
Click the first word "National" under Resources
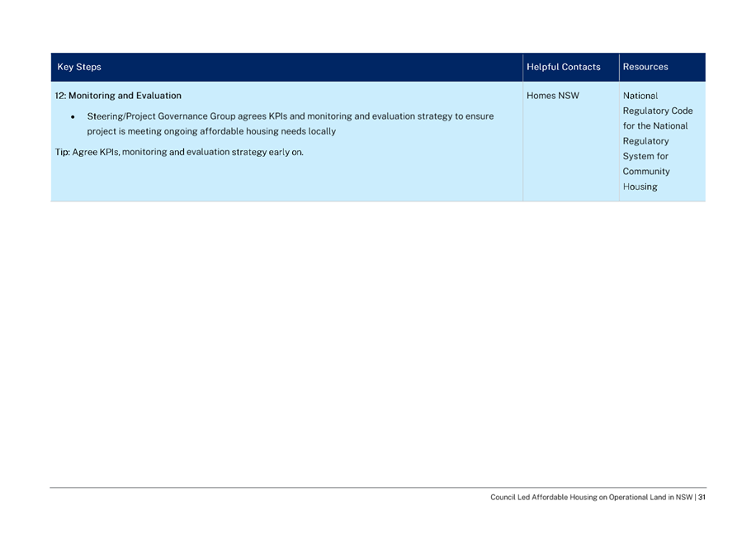pyautogui.click(x=640, y=96)
